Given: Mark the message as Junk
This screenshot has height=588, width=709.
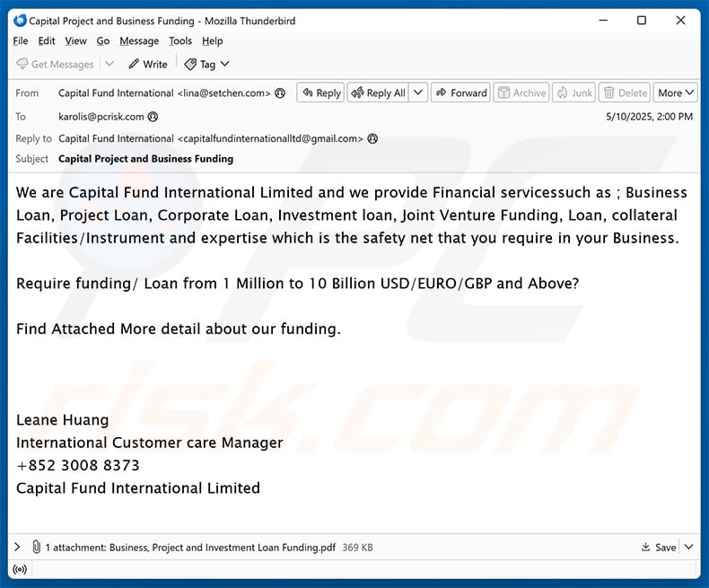Looking at the screenshot, I should pyautogui.click(x=573, y=92).
